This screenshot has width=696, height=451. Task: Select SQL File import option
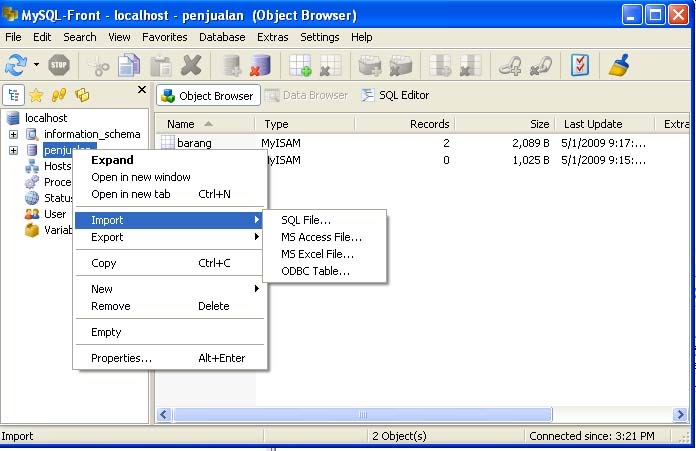tap(325, 220)
